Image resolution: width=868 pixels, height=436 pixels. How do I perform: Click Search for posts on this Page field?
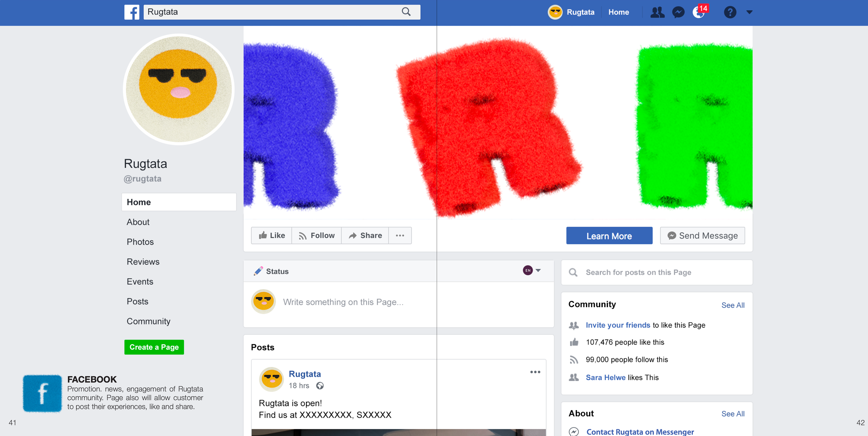point(657,272)
